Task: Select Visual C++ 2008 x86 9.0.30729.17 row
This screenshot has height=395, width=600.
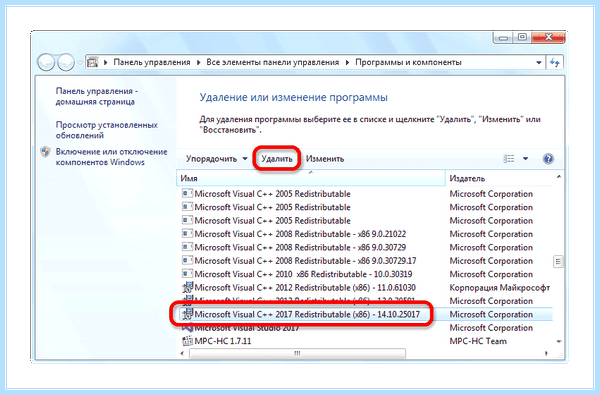Action: 365,261
